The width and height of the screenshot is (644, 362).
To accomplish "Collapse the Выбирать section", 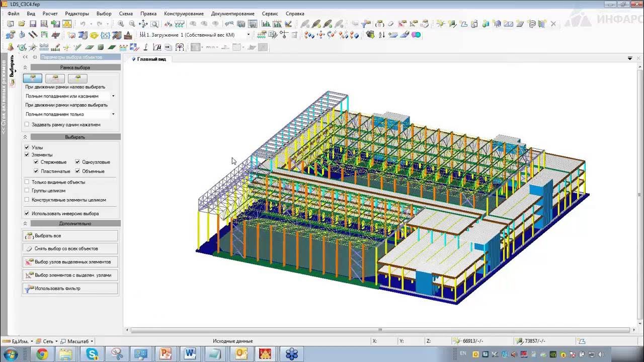I will pyautogui.click(x=25, y=137).
